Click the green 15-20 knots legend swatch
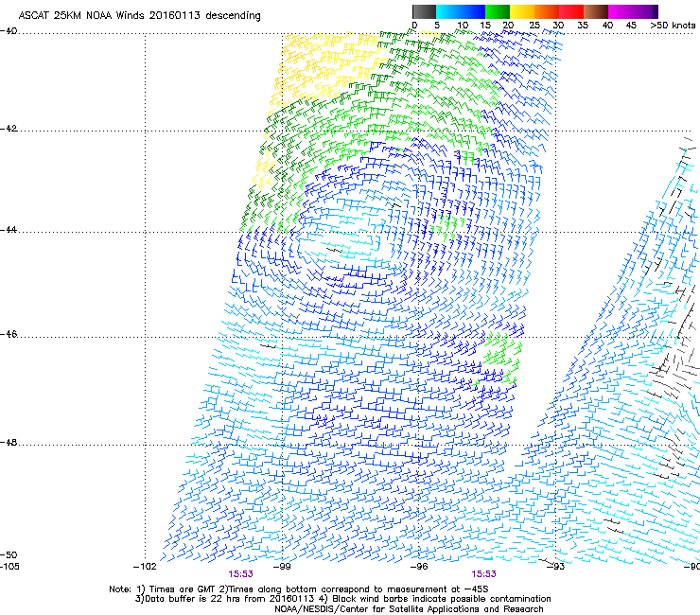Image resolution: width=700 pixels, height=615 pixels. click(x=498, y=11)
